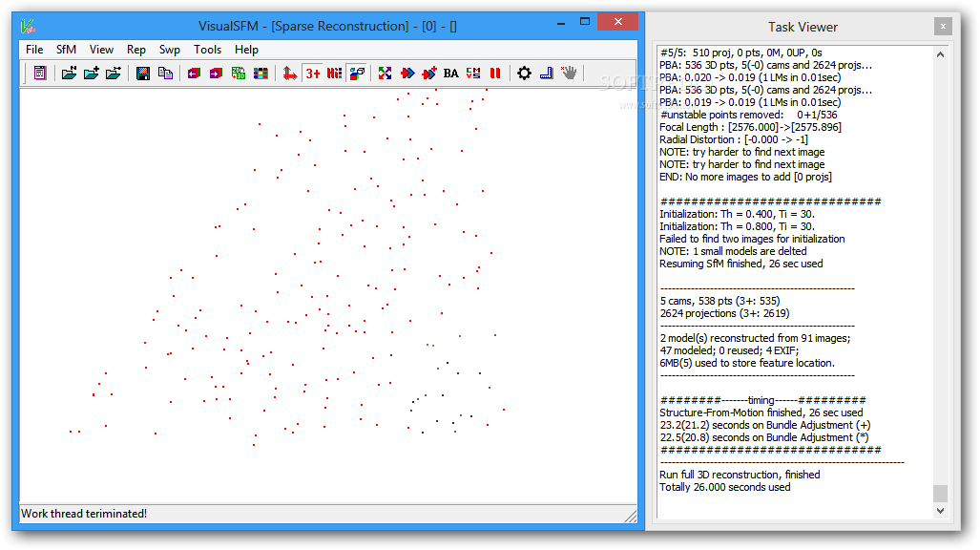Open settings via the gear icon
980x550 pixels.
click(x=525, y=74)
